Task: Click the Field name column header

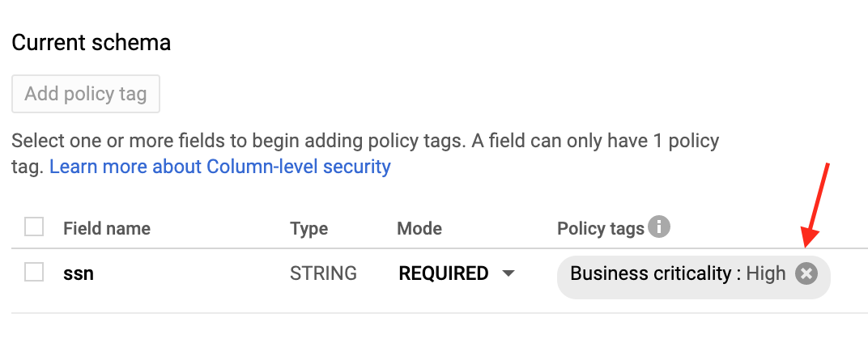Action: pyautogui.click(x=107, y=228)
